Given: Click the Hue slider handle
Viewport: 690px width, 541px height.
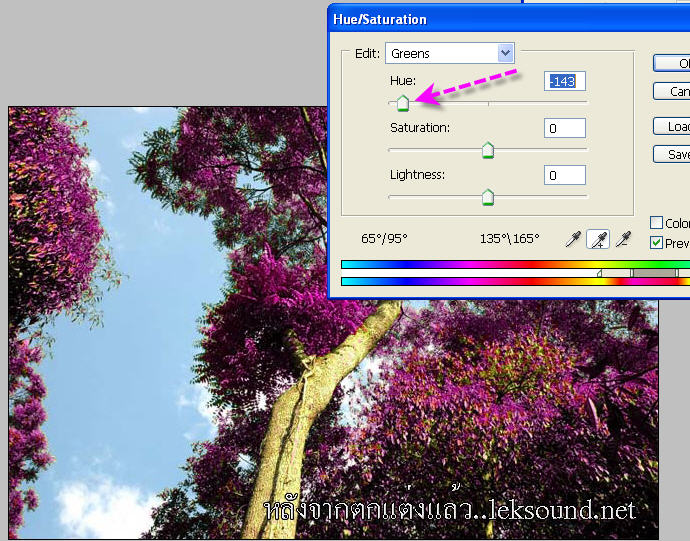Looking at the screenshot, I should click(403, 103).
